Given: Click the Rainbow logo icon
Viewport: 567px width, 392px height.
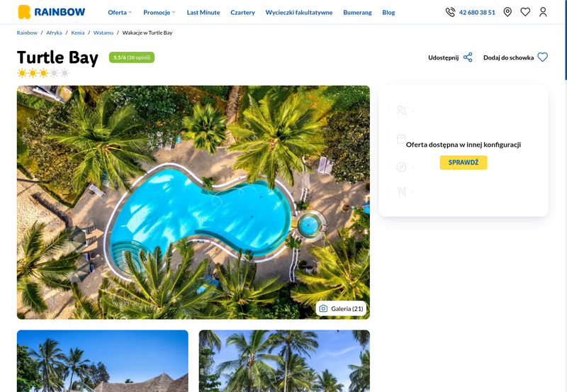Looking at the screenshot, I should (24, 12).
